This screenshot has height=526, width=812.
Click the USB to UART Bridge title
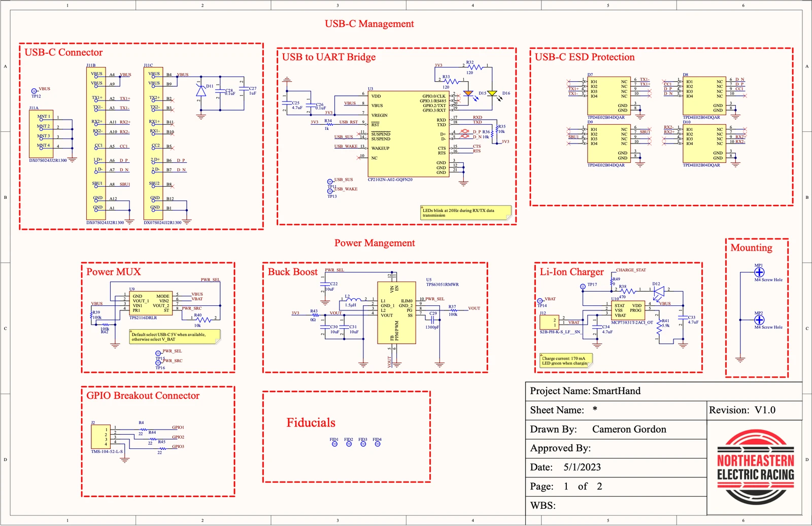click(x=329, y=57)
